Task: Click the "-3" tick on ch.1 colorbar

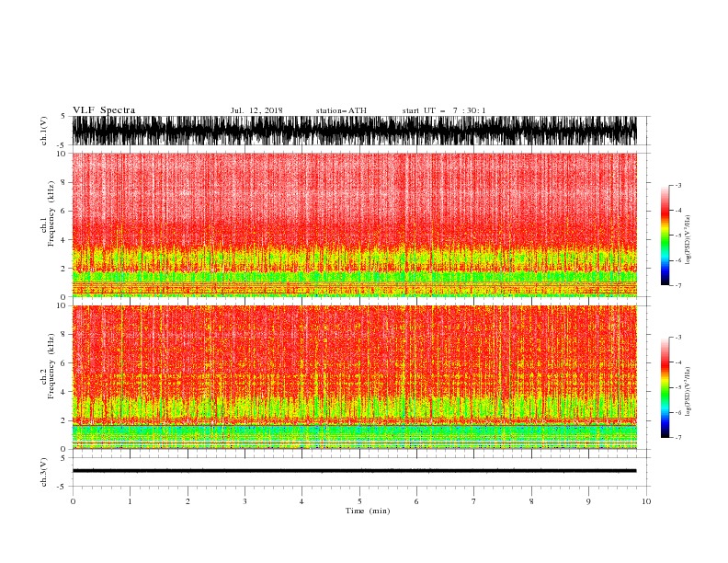Action: (678, 185)
